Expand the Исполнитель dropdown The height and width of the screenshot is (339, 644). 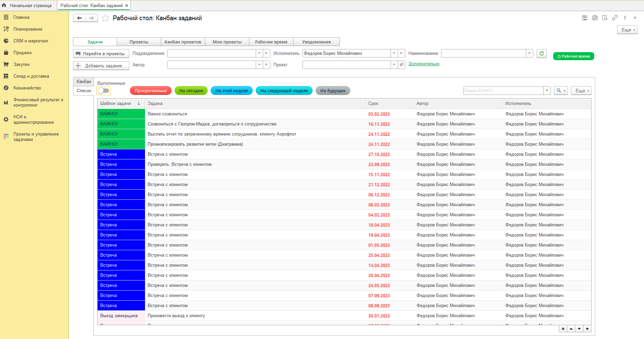pos(394,53)
